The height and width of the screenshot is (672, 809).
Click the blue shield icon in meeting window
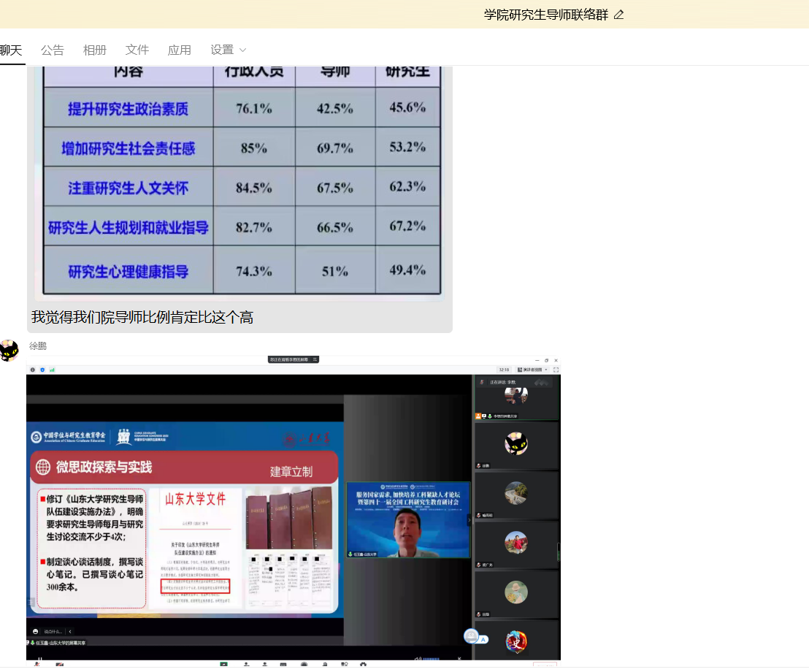(42, 370)
